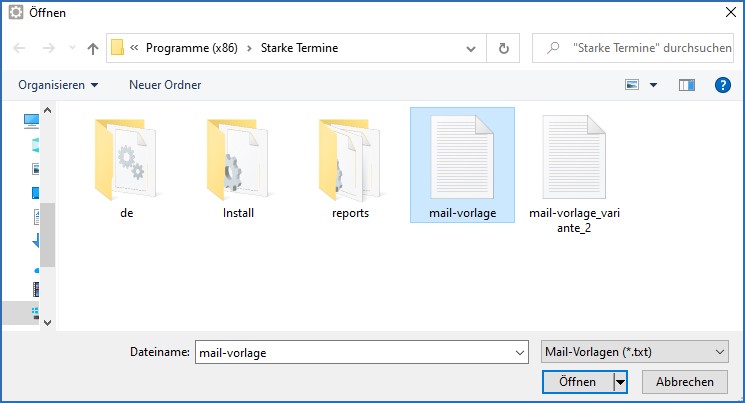The image size is (745, 403).
Task: Go up one folder level
Action: pyautogui.click(x=93, y=48)
